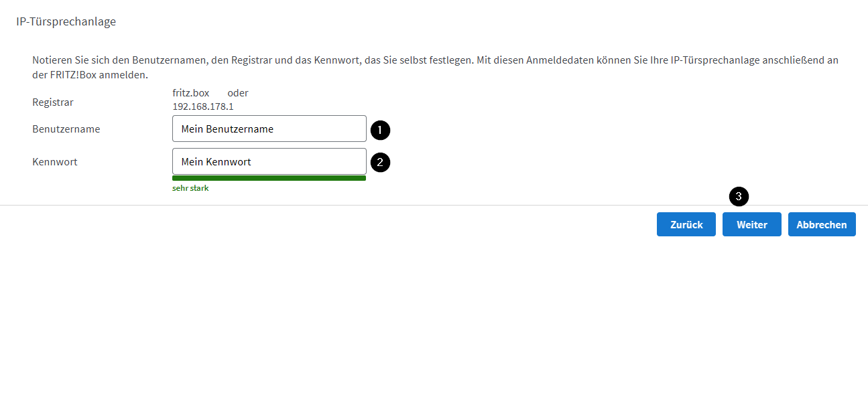
Task: Click the green password strength bar
Action: 269,178
